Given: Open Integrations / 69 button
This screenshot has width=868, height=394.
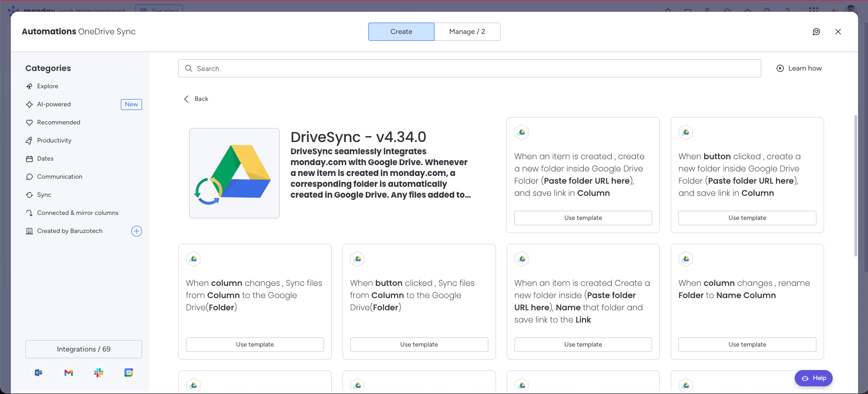Looking at the screenshot, I should pos(84,349).
